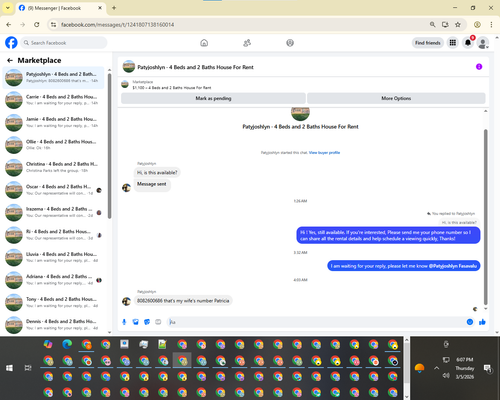
Task: Open the volume control in tray
Action: [446, 376]
